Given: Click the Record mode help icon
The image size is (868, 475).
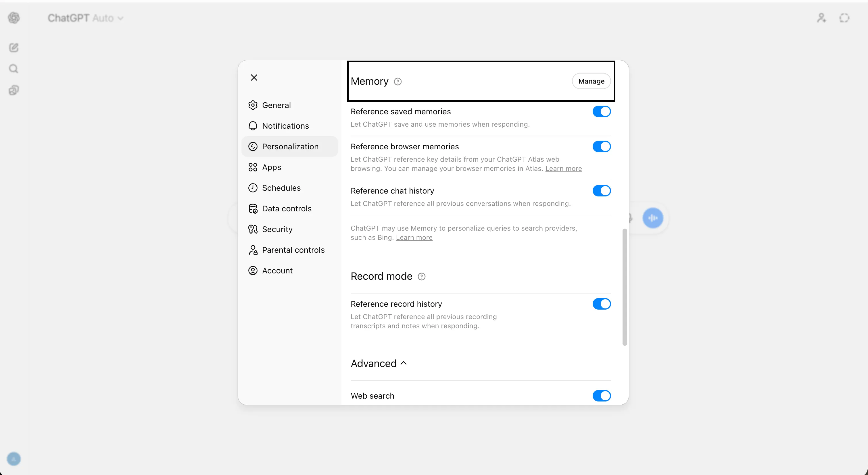Looking at the screenshot, I should [x=421, y=276].
